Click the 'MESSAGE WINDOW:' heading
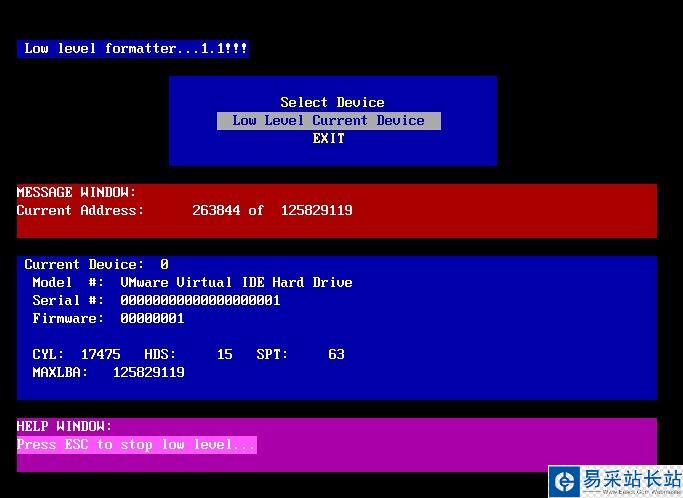The image size is (683, 498). click(76, 192)
